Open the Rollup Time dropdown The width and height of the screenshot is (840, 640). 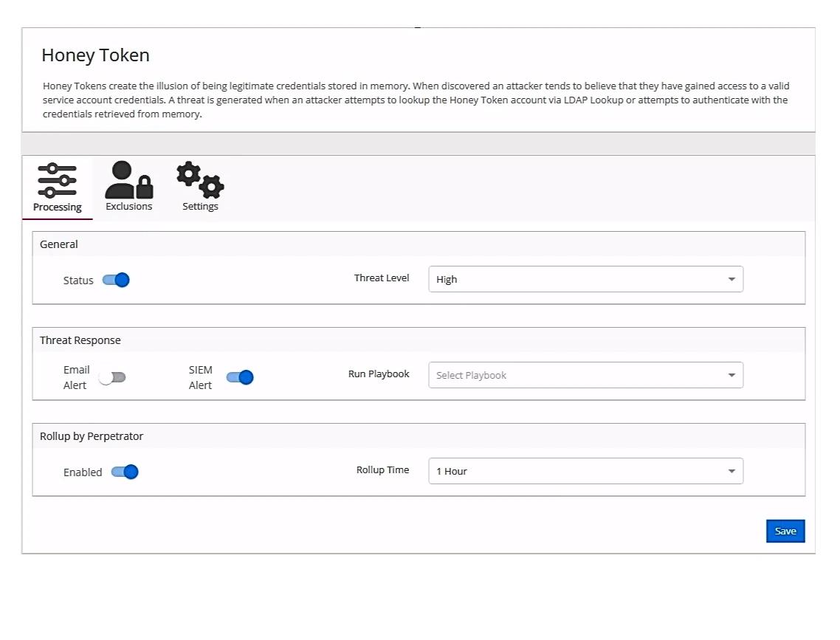(x=585, y=470)
